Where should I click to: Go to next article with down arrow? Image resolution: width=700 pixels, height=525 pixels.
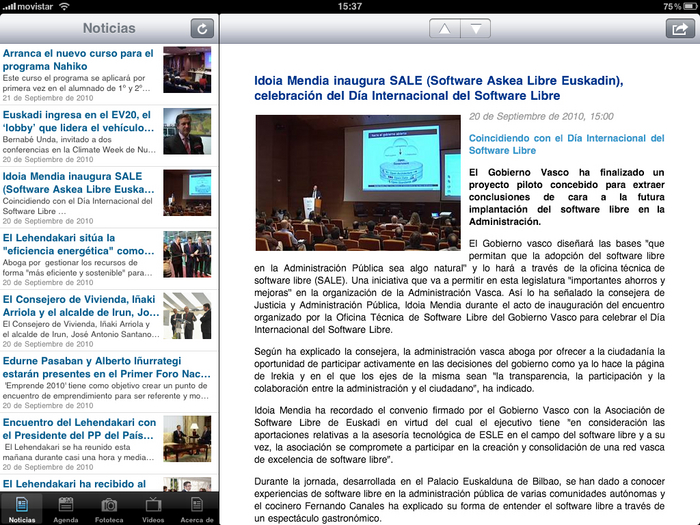click(476, 29)
